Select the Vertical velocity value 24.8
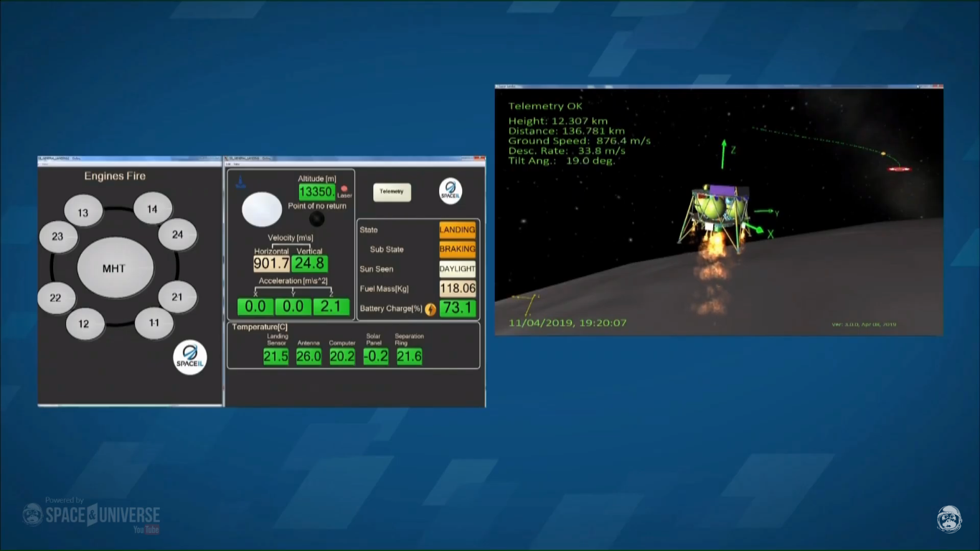This screenshot has width=980, height=551. [x=310, y=264]
